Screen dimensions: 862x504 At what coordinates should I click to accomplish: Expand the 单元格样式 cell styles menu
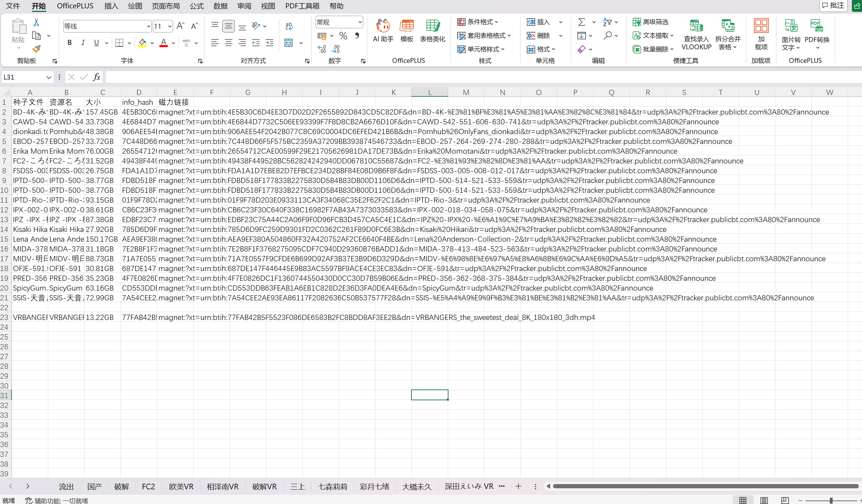pyautogui.click(x=481, y=49)
